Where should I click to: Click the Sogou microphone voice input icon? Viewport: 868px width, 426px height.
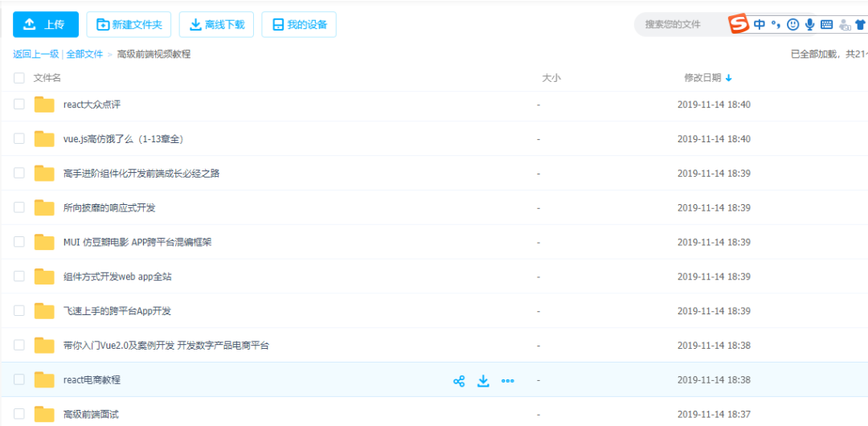tap(810, 25)
